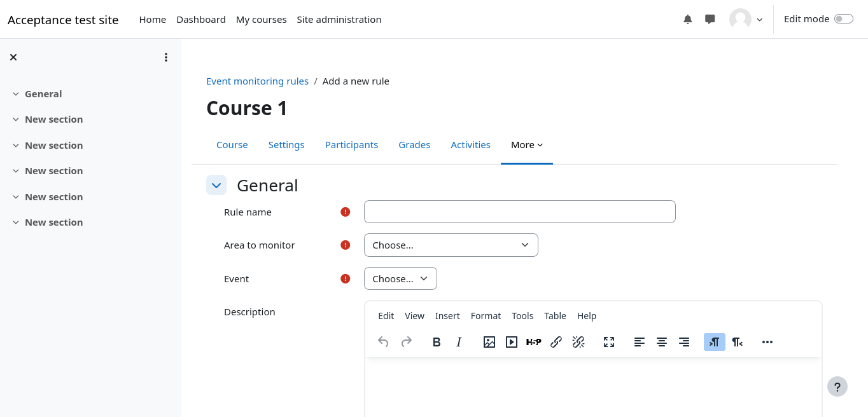Toggle fullscreen editor mode
Image resolution: width=868 pixels, height=417 pixels.
[608, 342]
